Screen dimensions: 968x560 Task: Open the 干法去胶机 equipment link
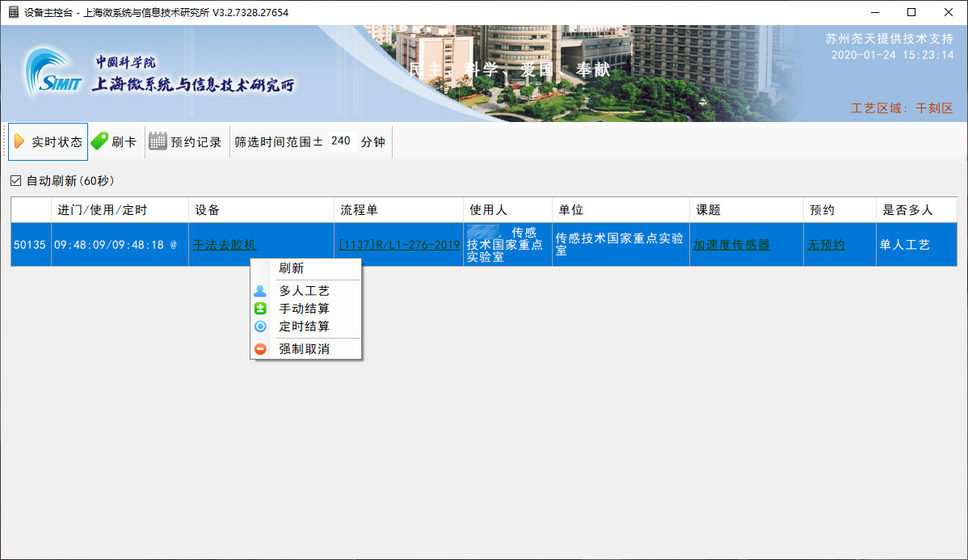224,245
